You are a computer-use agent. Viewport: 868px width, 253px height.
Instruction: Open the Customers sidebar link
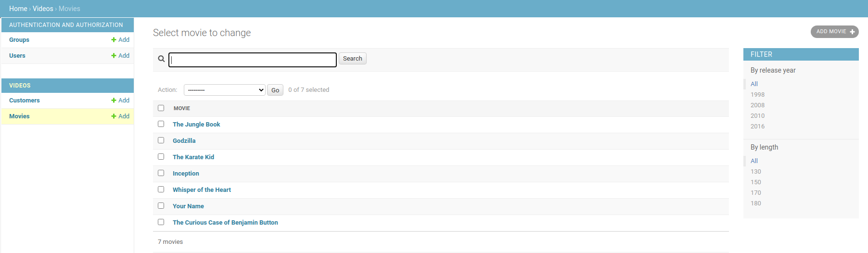(25, 101)
